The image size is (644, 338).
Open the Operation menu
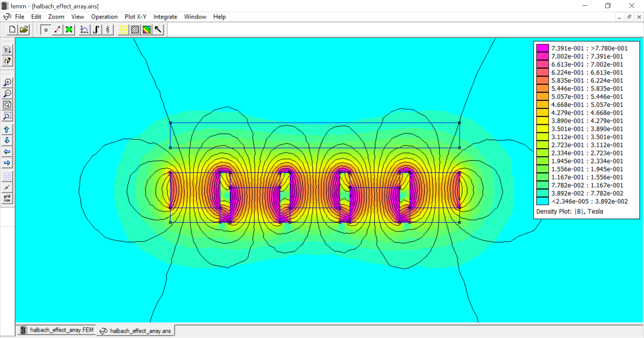[x=104, y=17]
